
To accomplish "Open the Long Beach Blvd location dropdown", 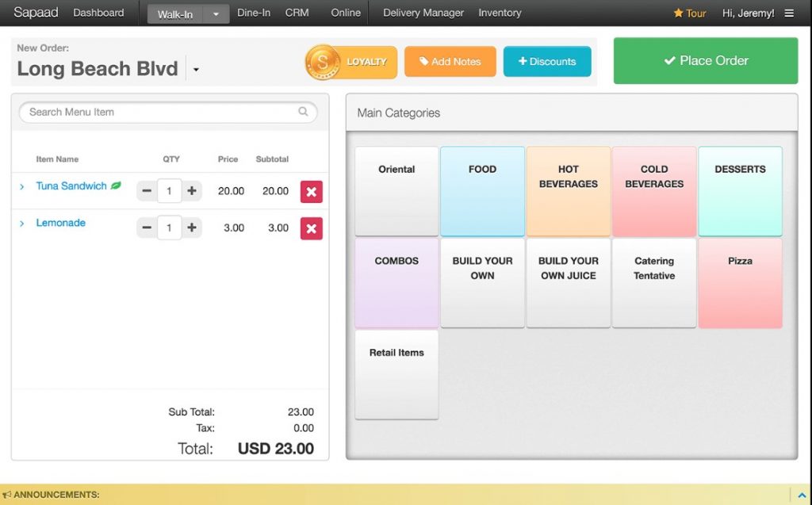I will point(197,70).
